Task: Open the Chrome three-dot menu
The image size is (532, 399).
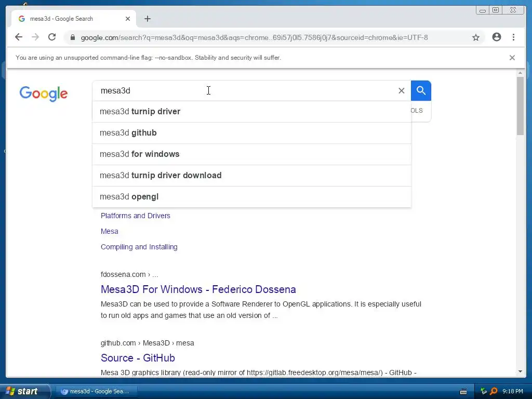Action: (x=513, y=37)
